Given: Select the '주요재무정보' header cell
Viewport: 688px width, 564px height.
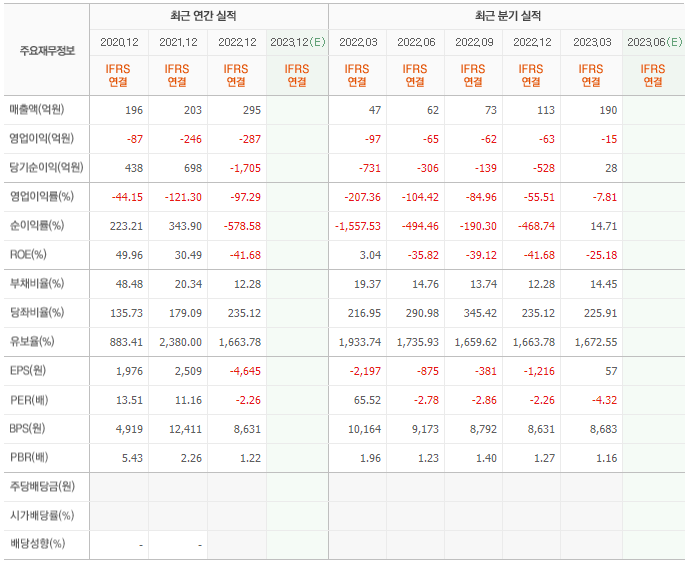Looking at the screenshot, I should coord(47,51).
